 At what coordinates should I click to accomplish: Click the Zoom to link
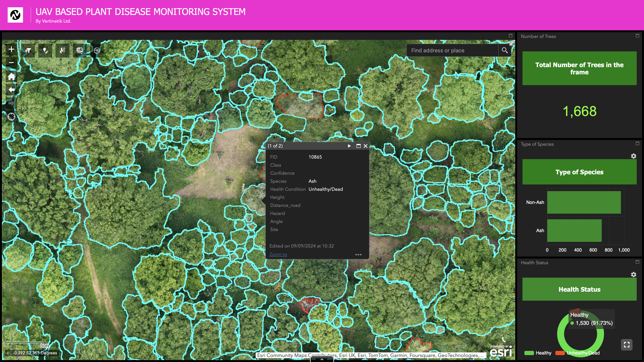click(x=278, y=254)
